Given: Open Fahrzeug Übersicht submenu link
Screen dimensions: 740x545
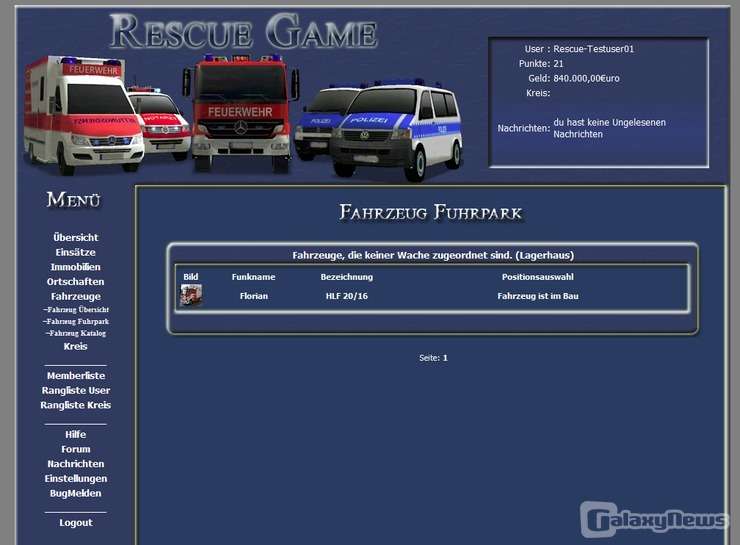Looking at the screenshot, I should coord(76,310).
